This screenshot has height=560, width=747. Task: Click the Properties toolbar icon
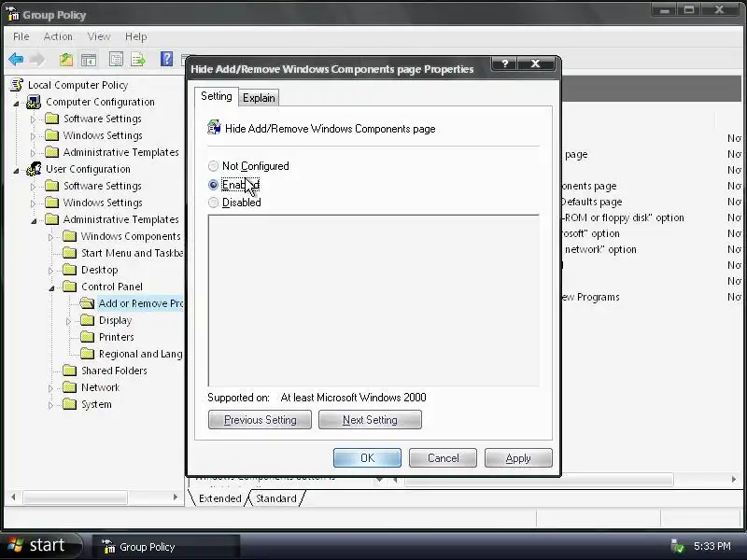(116, 60)
